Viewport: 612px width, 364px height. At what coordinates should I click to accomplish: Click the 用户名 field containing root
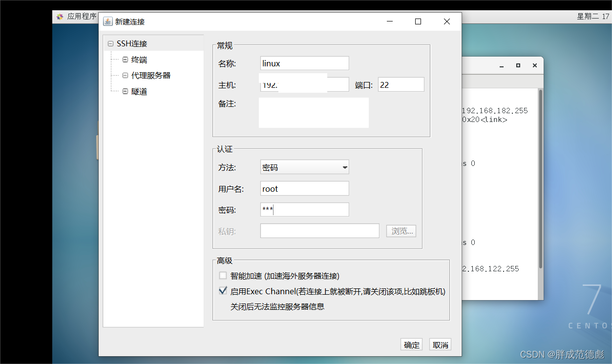pyautogui.click(x=305, y=188)
